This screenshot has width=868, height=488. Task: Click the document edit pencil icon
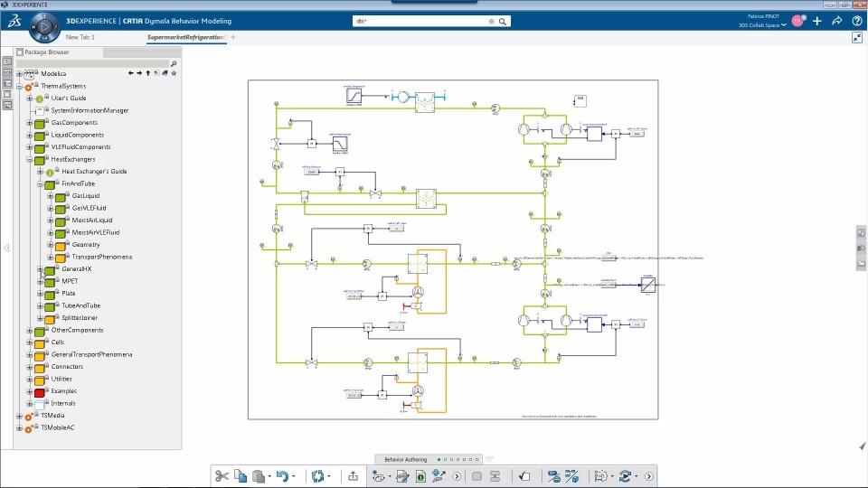tap(402, 476)
